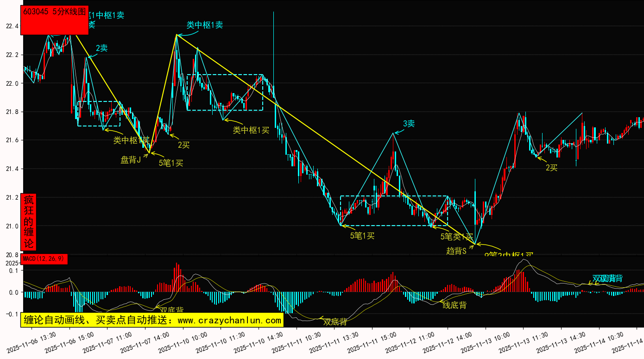The image size is (644, 359).
Task: Select the 类中枢1卖 label at the second peak
Action: coord(205,25)
